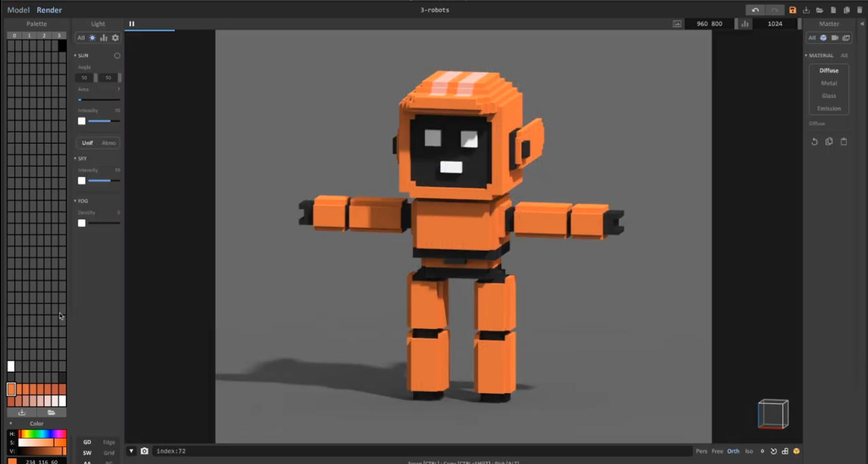Pause the render with the pause icon

click(132, 24)
